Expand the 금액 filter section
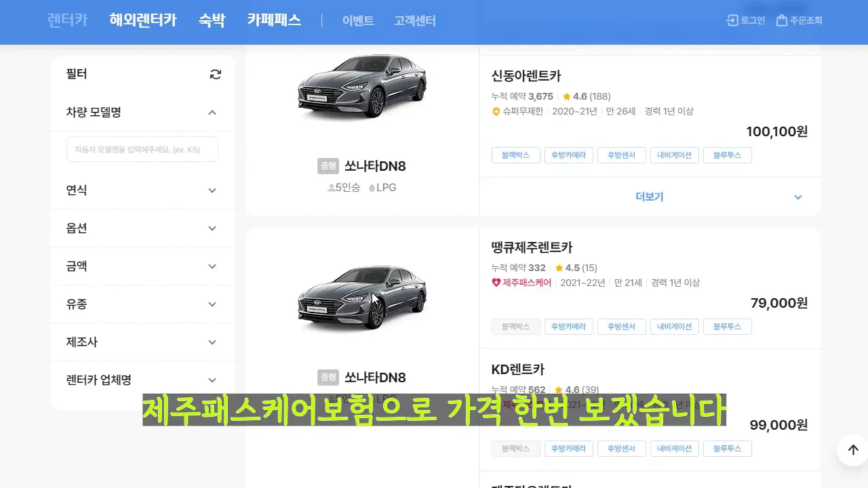Screen dimensions: 868x488 pos(212,266)
